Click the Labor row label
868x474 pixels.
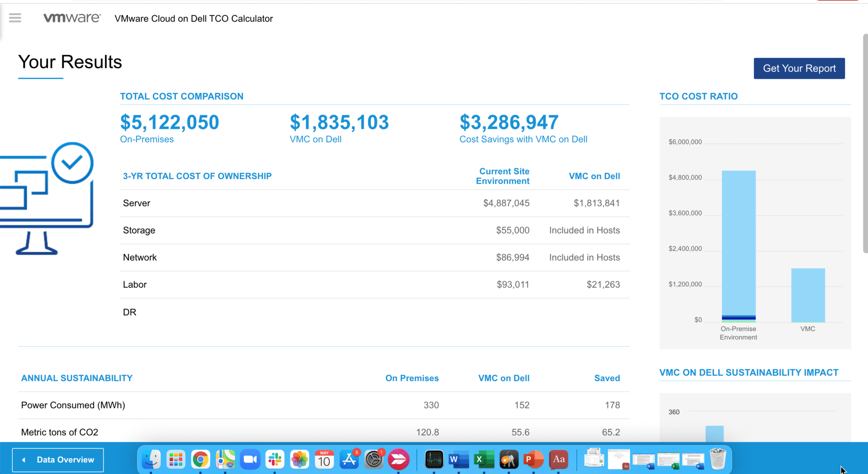coord(135,285)
